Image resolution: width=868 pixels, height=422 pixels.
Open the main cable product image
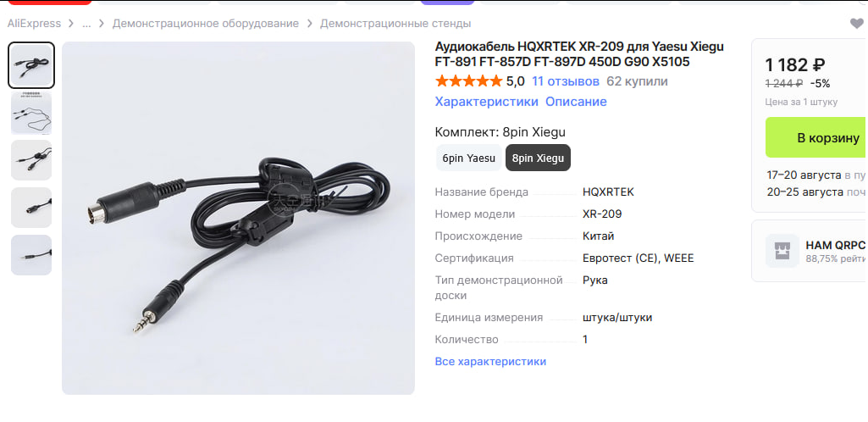(238, 218)
